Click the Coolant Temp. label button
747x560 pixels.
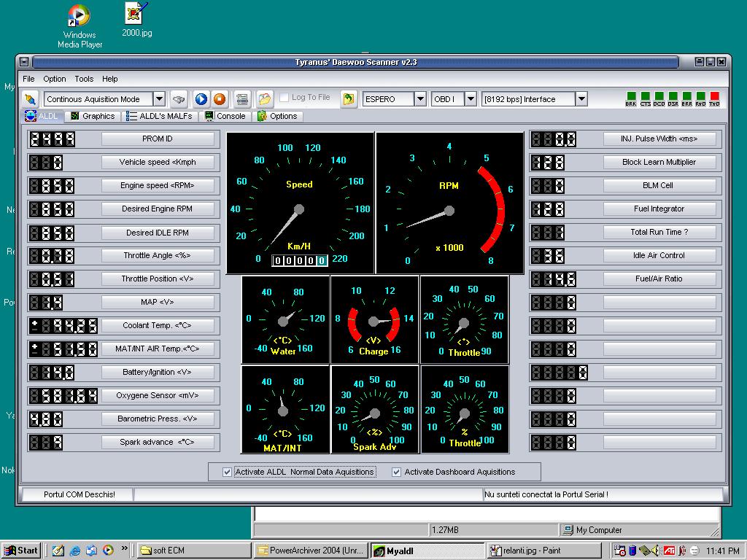point(158,325)
